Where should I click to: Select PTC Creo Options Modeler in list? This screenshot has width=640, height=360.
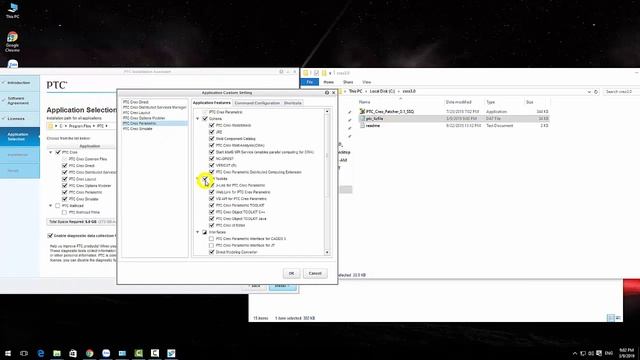144,118
